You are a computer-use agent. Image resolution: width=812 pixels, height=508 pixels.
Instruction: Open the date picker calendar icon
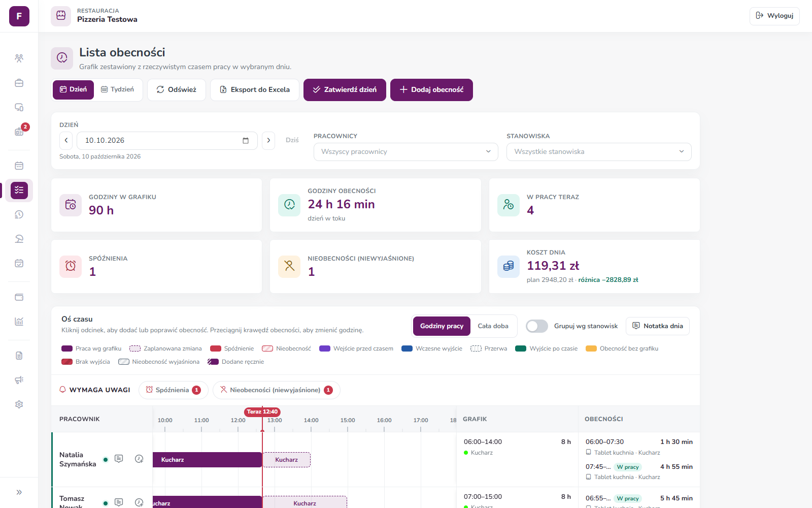coord(246,141)
